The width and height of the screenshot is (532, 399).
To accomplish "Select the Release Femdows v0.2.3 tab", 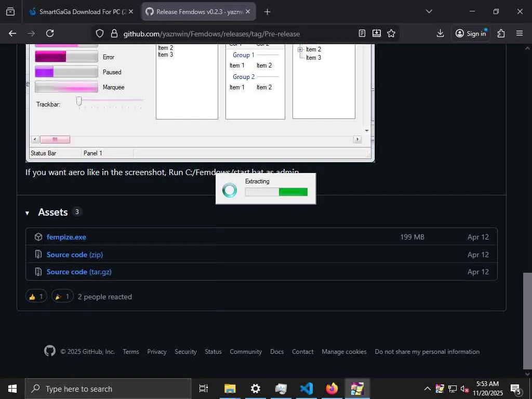I will pyautogui.click(x=198, y=12).
